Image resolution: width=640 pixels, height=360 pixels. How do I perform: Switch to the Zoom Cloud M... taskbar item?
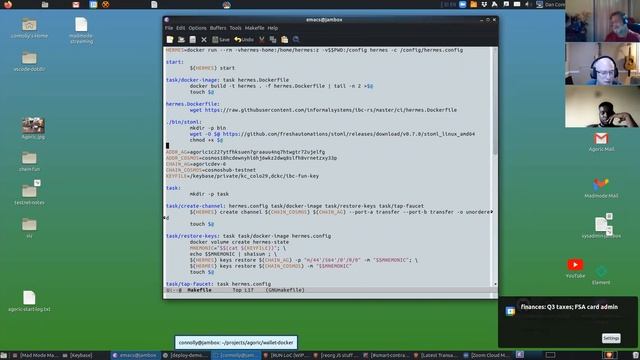click(x=487, y=356)
